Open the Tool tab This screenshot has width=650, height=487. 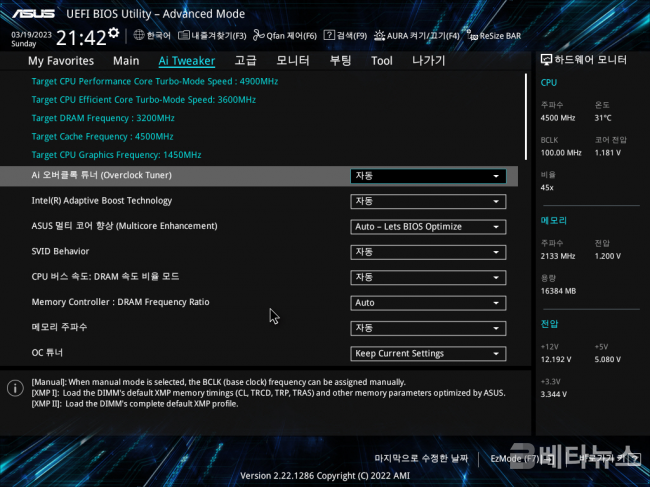(x=382, y=61)
